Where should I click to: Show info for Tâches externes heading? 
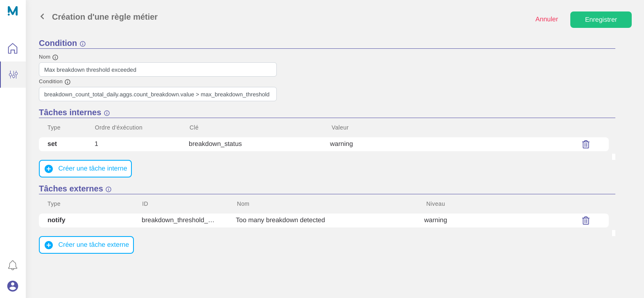point(108,189)
